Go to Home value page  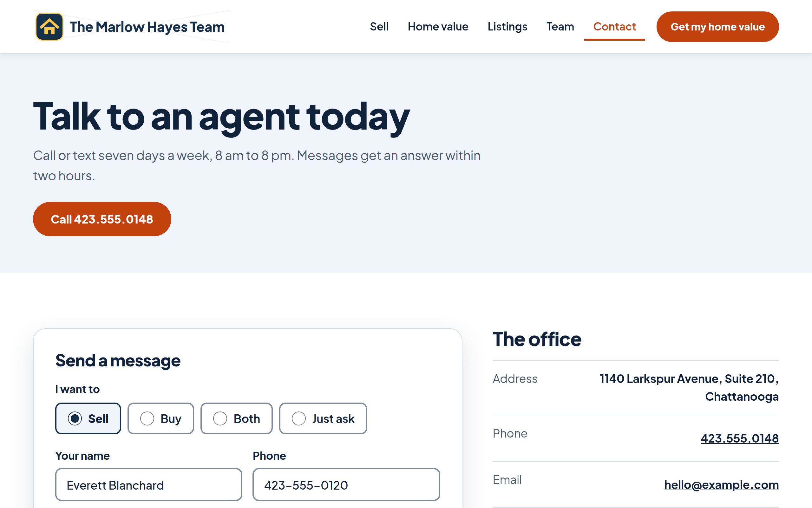(438, 27)
